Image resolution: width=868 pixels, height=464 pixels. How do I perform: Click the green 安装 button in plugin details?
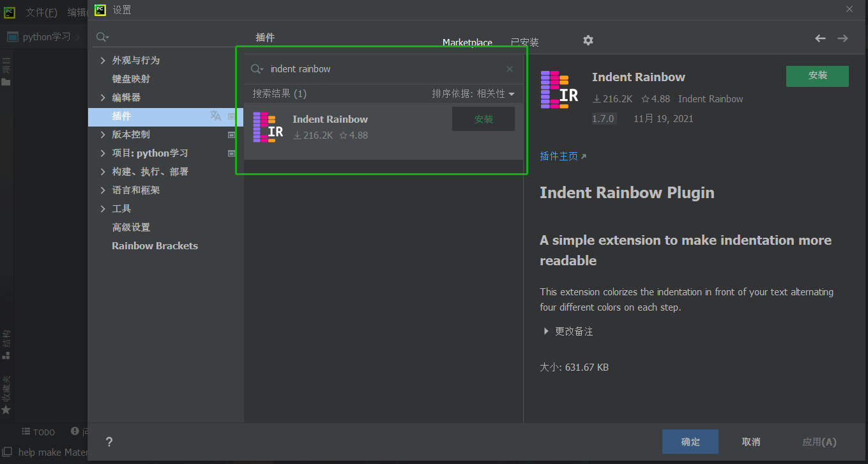[x=818, y=75]
